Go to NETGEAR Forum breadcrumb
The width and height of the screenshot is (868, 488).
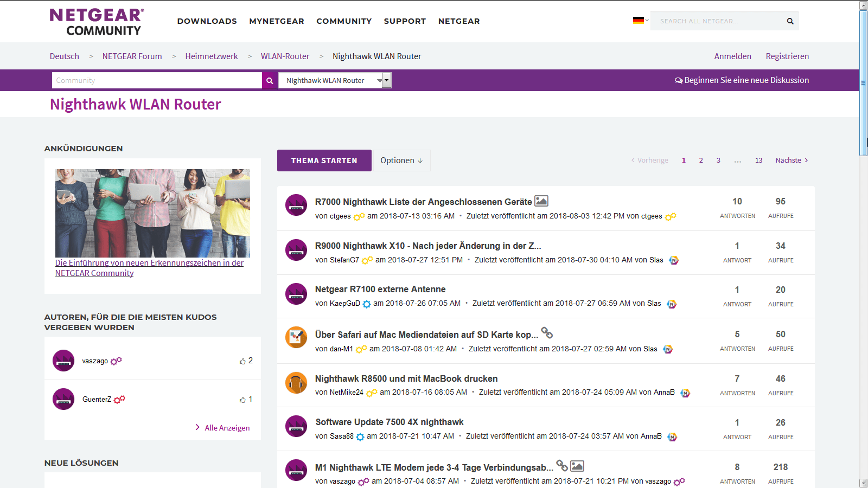[132, 56]
